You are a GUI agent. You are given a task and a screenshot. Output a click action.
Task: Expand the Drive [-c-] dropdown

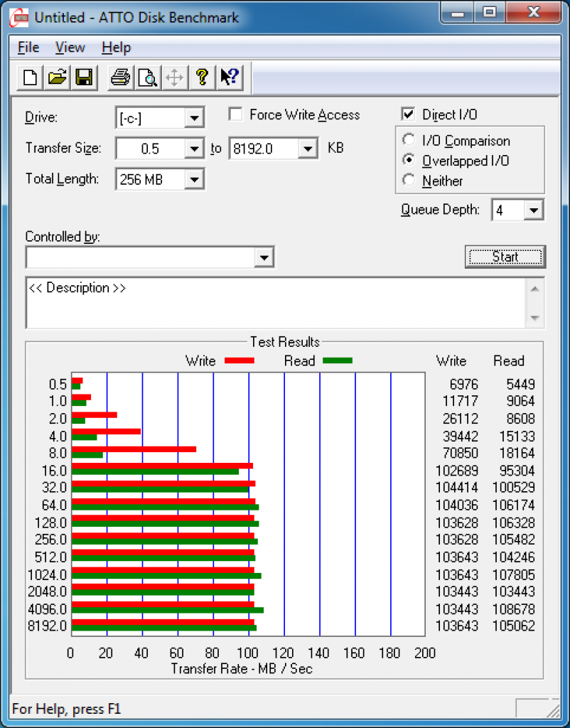pyautogui.click(x=194, y=118)
